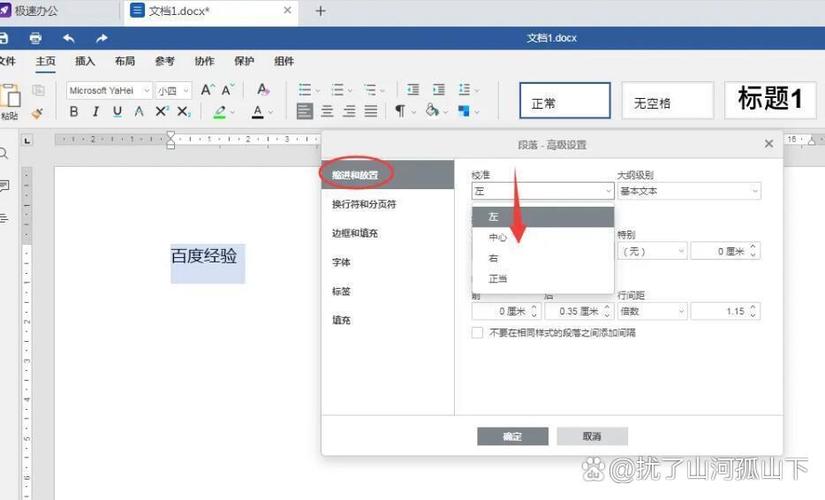The height and width of the screenshot is (500, 825).
Task: Switch to the 协作 tab
Action: tap(204, 61)
